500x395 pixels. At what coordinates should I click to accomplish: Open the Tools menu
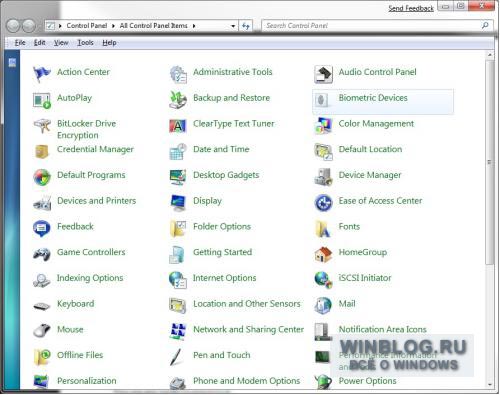coord(85,43)
